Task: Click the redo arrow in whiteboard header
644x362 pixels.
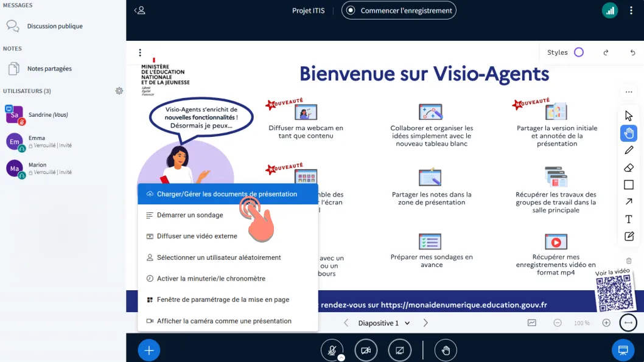Action: pyautogui.click(x=606, y=52)
